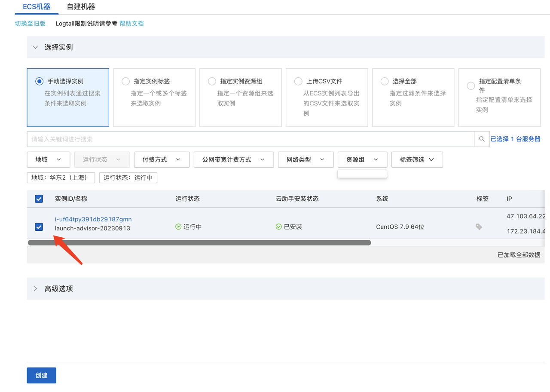This screenshot has height=392, width=550.
Task: Click the green installed checkmark icon
Action: click(x=278, y=227)
